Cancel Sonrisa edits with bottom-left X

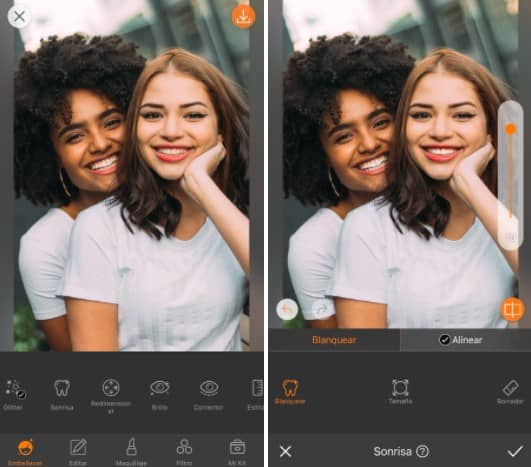tap(285, 451)
